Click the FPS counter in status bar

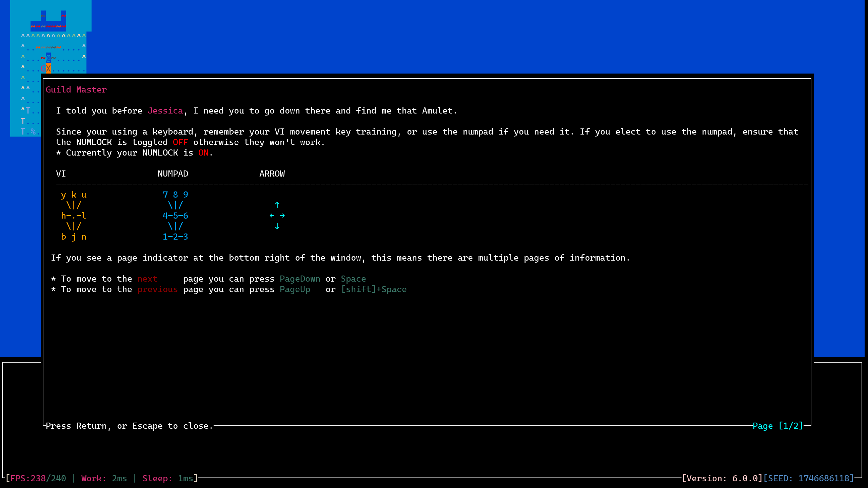point(38,478)
